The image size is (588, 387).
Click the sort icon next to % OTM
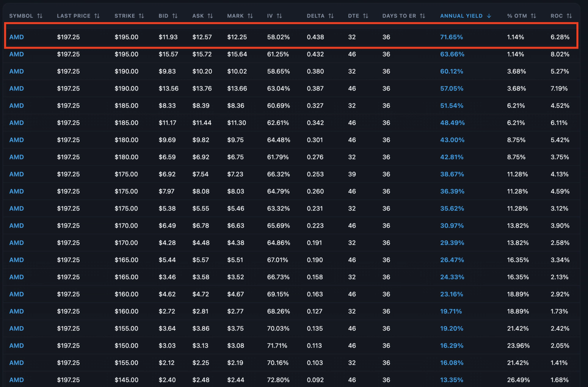pos(533,16)
